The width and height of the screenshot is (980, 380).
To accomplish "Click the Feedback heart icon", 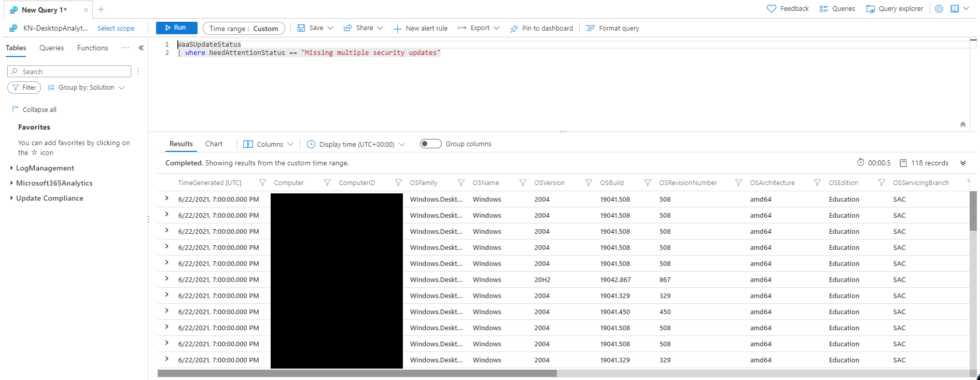I will point(772,9).
